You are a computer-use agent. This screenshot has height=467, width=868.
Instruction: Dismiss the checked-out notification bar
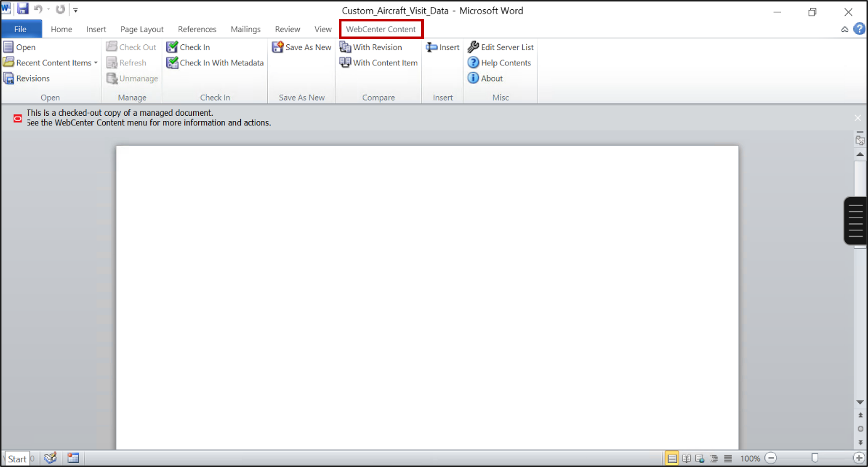coord(857,118)
